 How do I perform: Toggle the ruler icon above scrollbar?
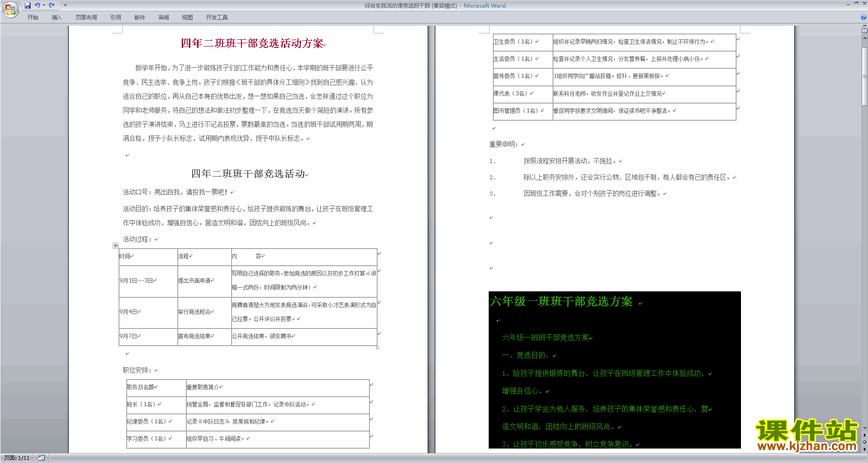[x=864, y=30]
